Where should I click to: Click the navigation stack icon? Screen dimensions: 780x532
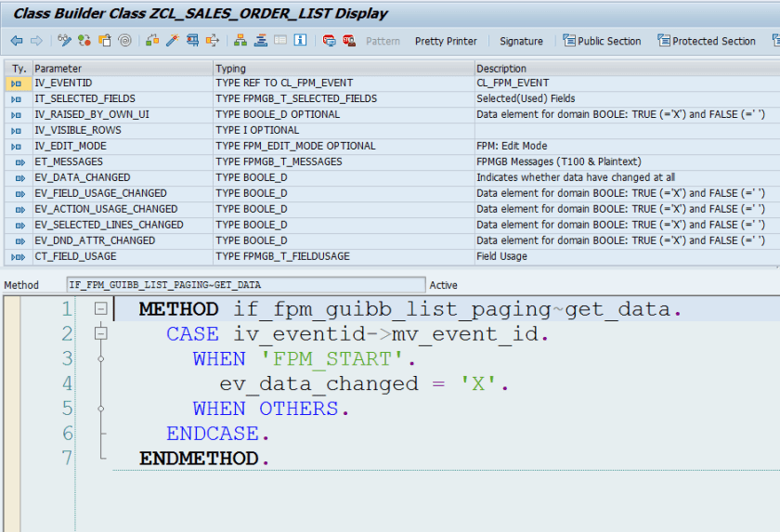click(260, 41)
